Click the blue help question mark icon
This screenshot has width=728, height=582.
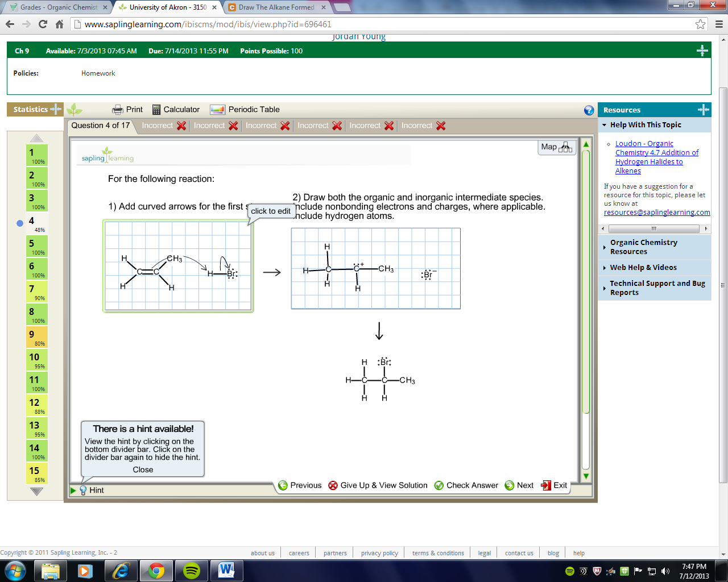[x=589, y=110]
